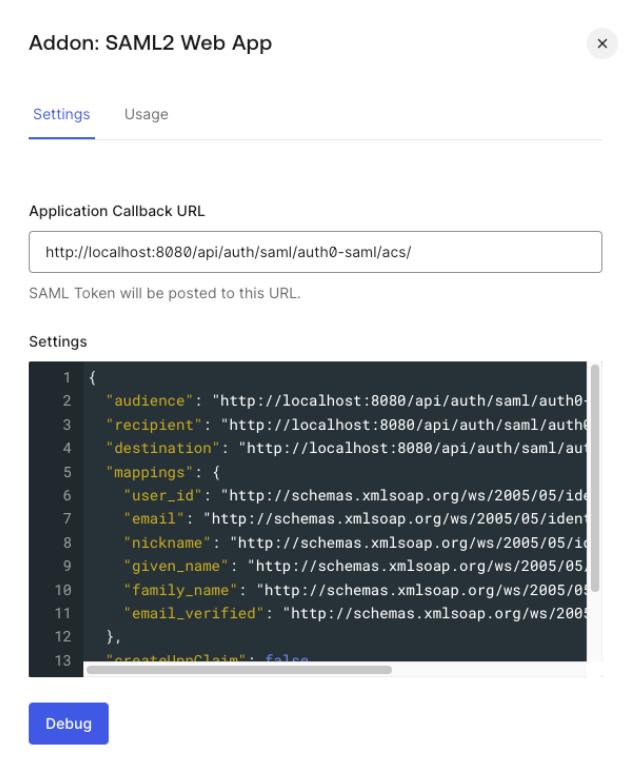Click the code editor's horizontal scrollbar

[238, 669]
